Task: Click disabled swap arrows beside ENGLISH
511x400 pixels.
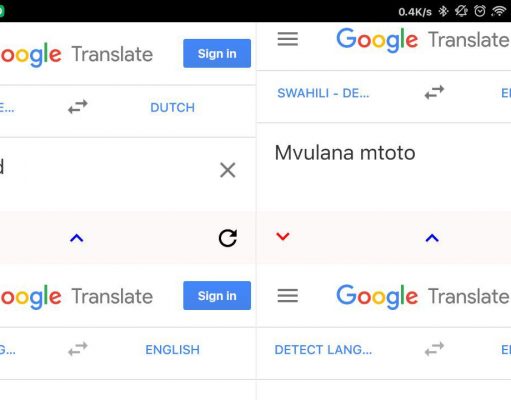Action: (78, 349)
